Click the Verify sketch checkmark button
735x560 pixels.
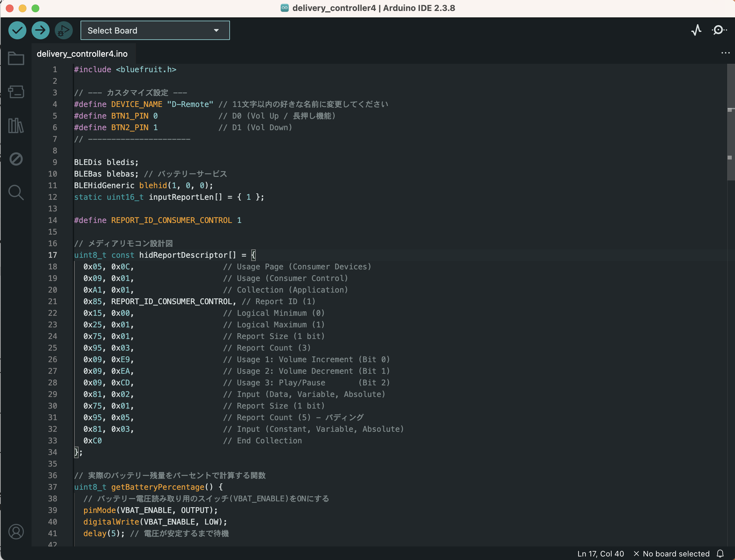point(17,30)
